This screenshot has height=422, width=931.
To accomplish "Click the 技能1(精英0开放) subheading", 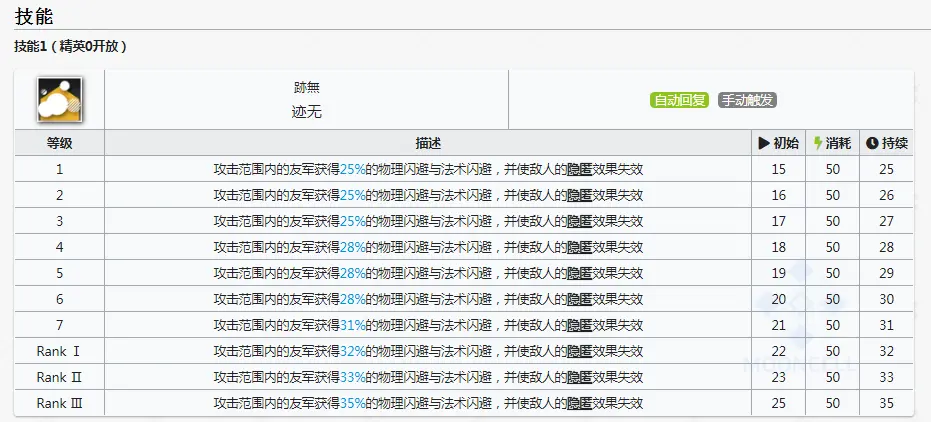I will [x=70, y=47].
